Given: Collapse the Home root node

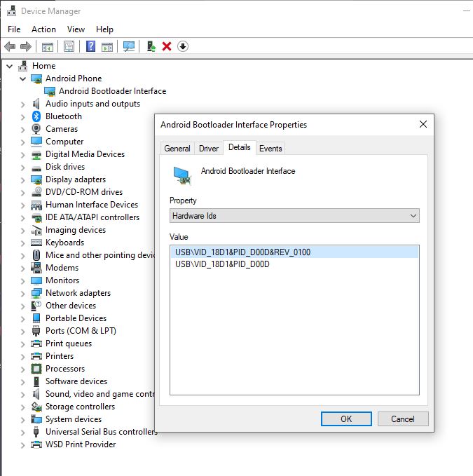Looking at the screenshot, I should coord(10,66).
